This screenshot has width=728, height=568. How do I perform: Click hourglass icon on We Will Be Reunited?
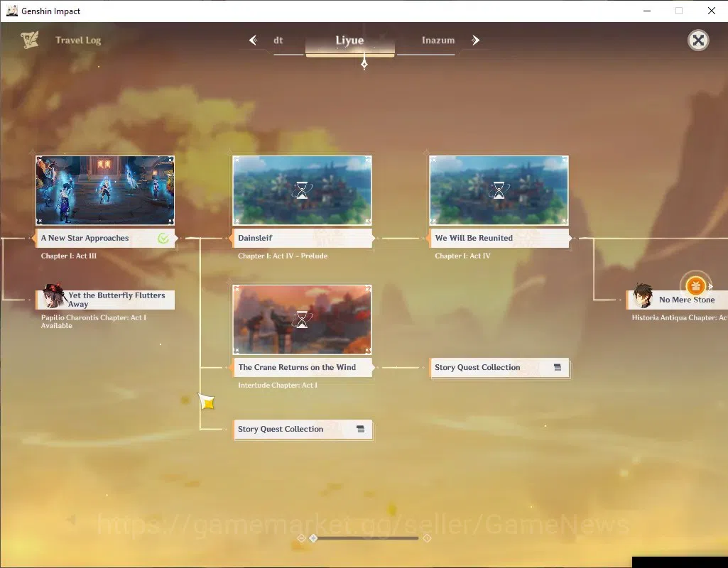pyautogui.click(x=499, y=190)
